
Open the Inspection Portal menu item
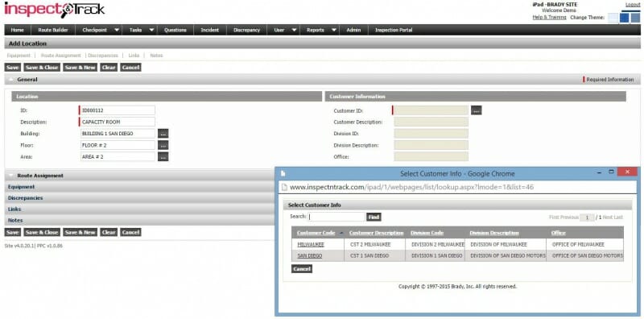coord(394,30)
